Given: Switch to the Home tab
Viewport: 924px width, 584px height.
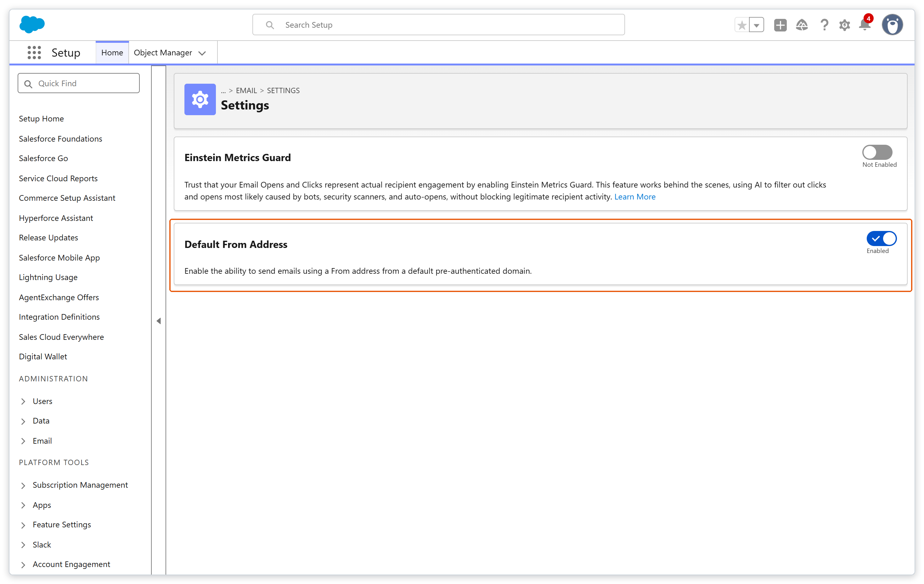Looking at the screenshot, I should [x=112, y=53].
